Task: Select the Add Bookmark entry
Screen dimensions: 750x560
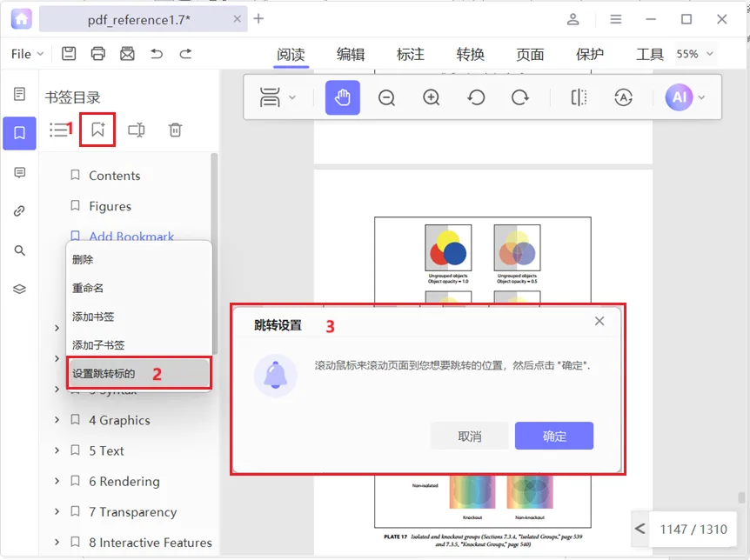Action: pos(131,236)
